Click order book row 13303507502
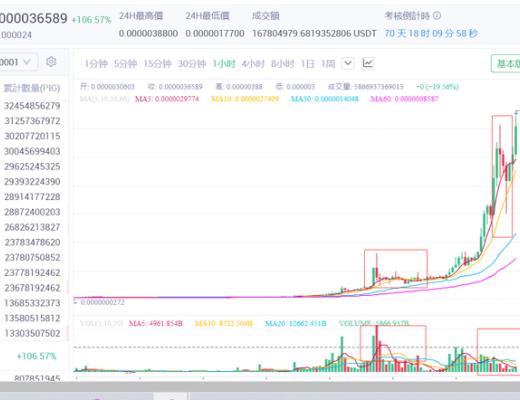The image size is (520, 400). [32, 333]
